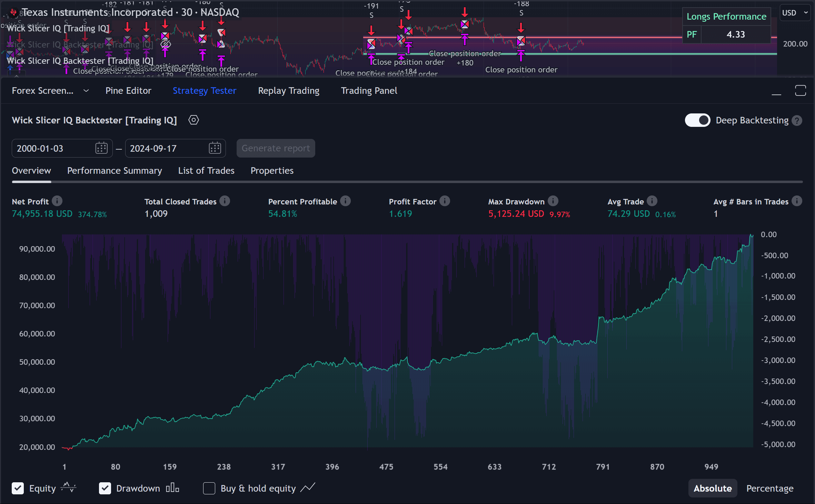Image resolution: width=815 pixels, height=504 pixels.
Task: Uncheck the Equity checkbox
Action: (18, 488)
